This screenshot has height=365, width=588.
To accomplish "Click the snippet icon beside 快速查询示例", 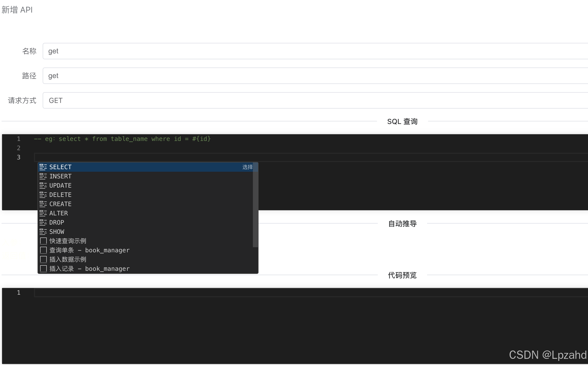I will [x=43, y=241].
